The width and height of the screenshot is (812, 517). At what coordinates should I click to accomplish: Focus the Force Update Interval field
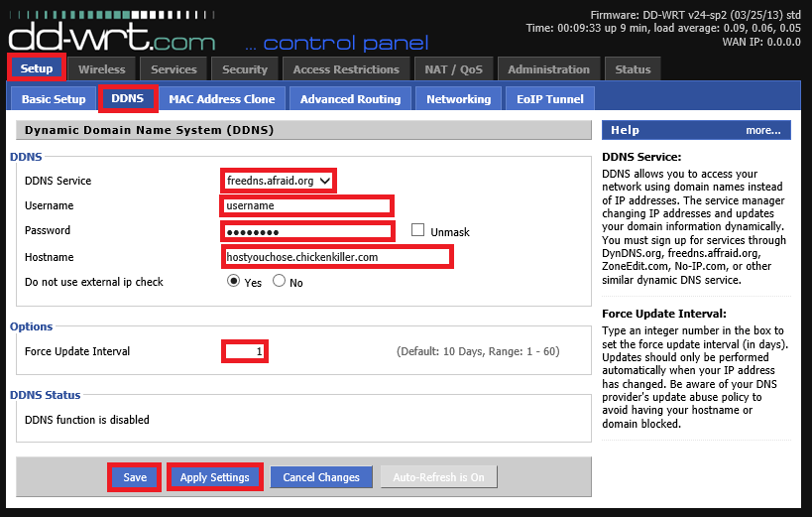[245, 351]
